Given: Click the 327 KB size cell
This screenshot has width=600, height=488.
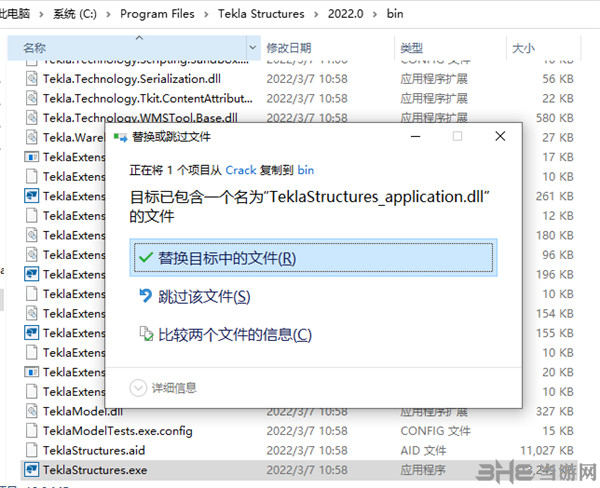Looking at the screenshot, I should (x=555, y=411).
